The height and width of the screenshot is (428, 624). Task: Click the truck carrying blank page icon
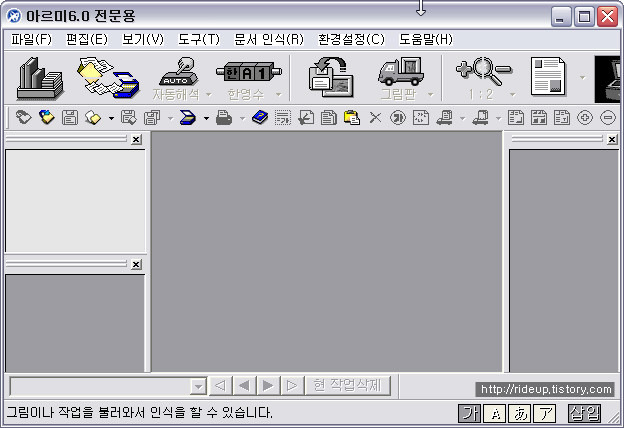[x=480, y=118]
